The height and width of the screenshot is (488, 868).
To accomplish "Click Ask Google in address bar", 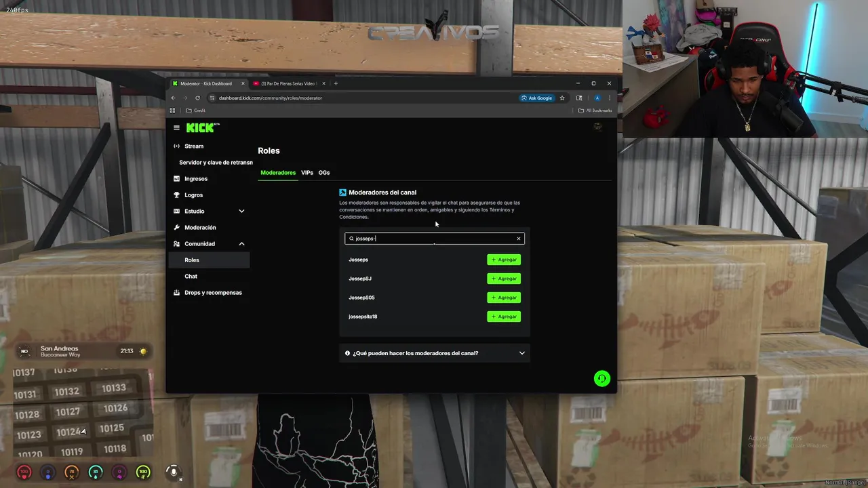I will click(x=536, y=98).
